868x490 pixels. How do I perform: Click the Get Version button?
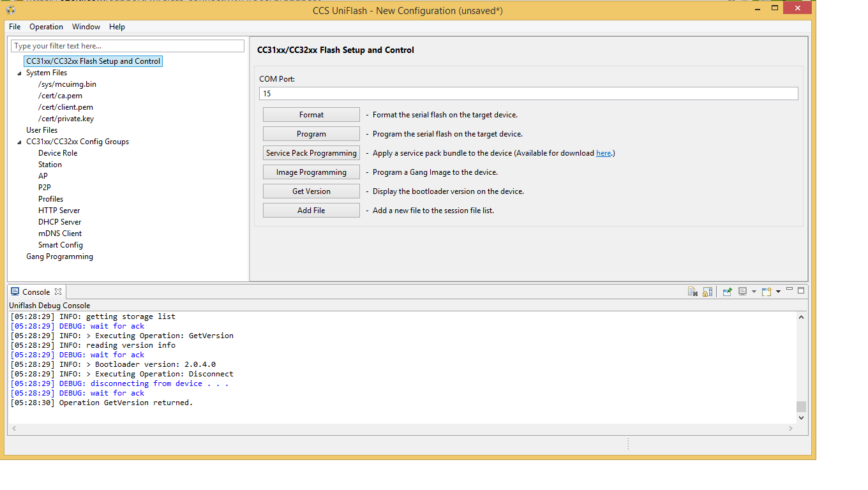point(311,191)
